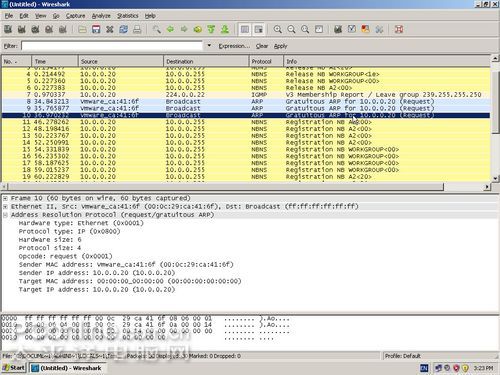Viewport: 500px width, 375px height.
Task: Open the filter history dropdown arrow
Action: click(x=209, y=45)
